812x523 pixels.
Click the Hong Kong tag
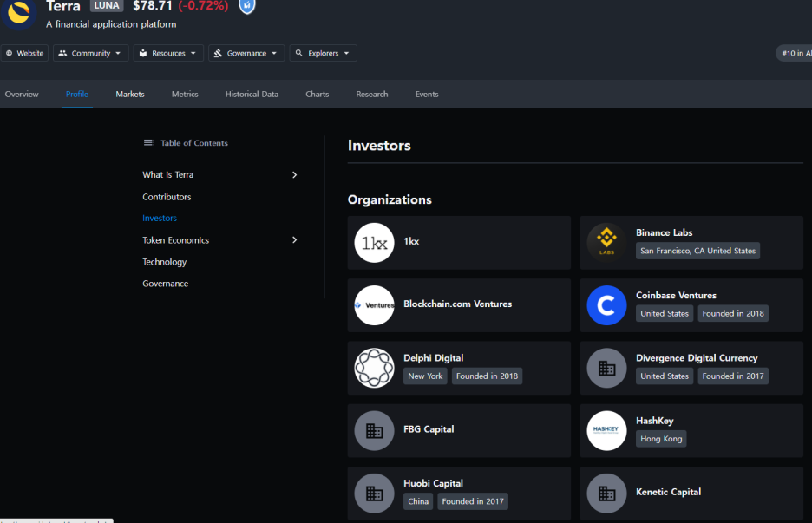point(661,439)
